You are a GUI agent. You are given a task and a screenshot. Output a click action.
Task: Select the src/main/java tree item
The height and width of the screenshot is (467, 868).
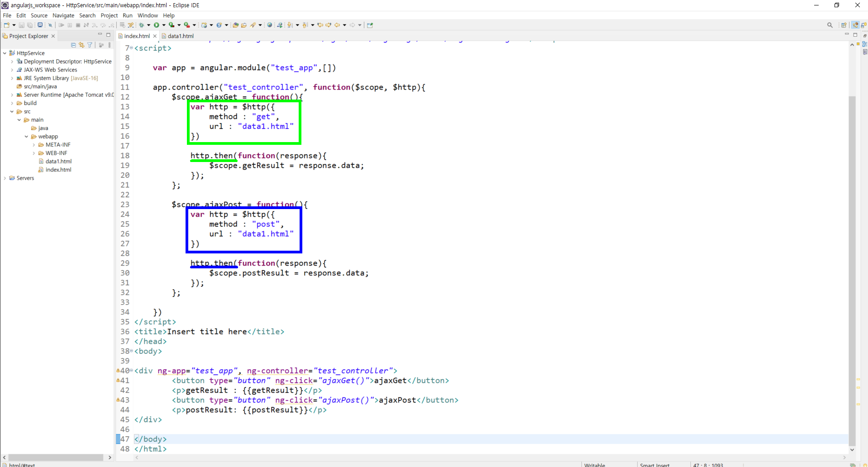(40, 86)
